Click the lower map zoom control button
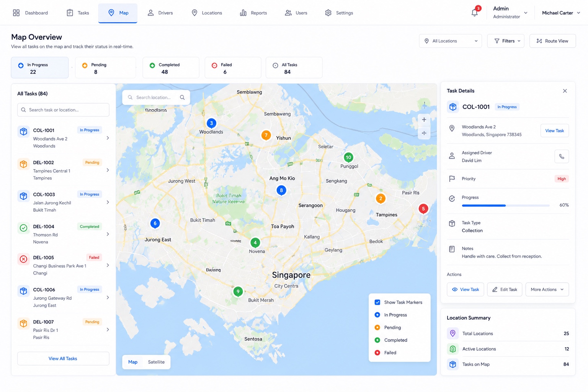Image resolution: width=588 pixels, height=392 pixels. 424,133
